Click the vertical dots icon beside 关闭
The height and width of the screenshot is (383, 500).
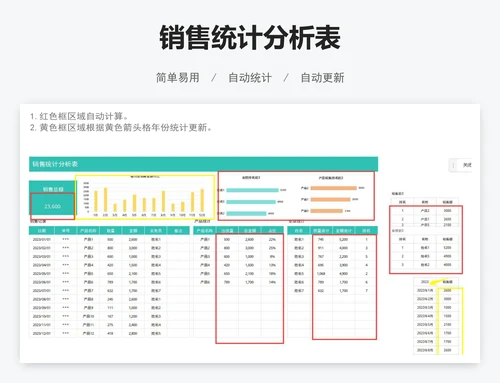pos(453,165)
